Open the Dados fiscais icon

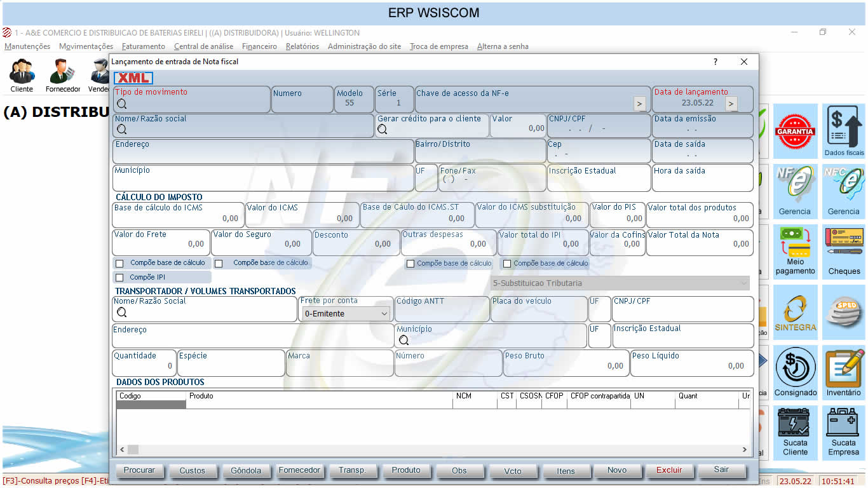[x=844, y=131]
